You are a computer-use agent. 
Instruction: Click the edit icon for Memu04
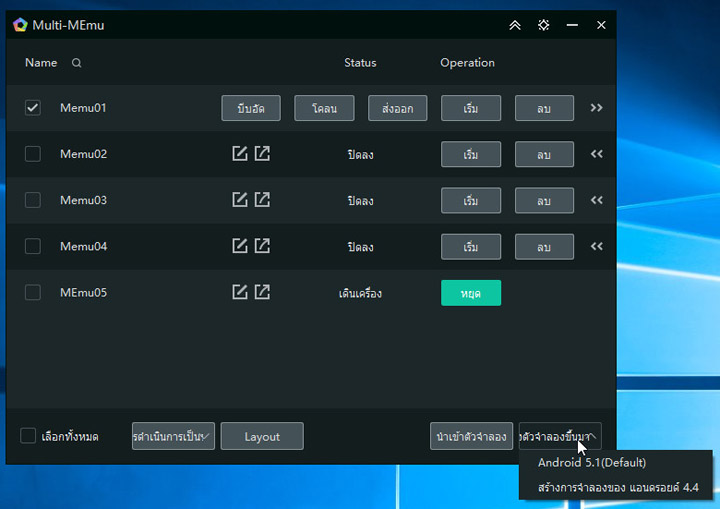(x=240, y=246)
